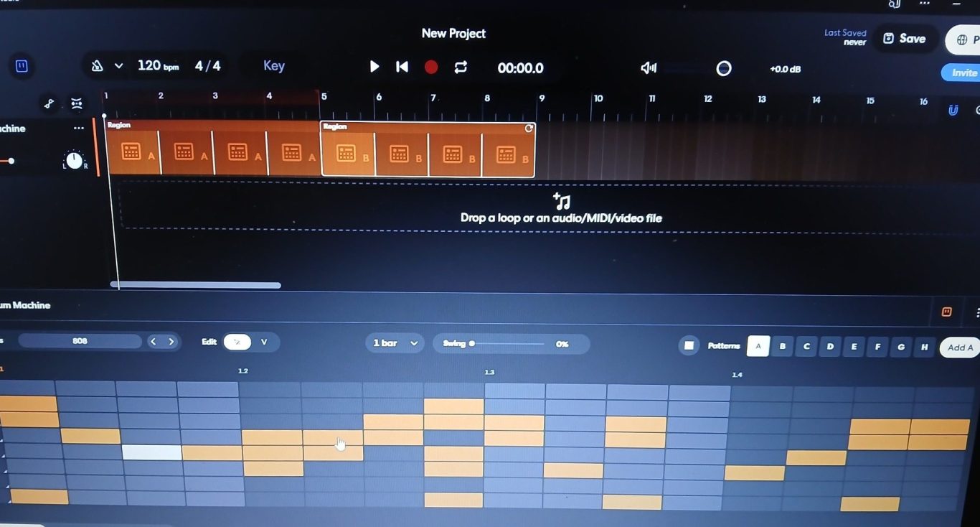Click the Add A pattern button
This screenshot has width=980, height=527.
960,348
